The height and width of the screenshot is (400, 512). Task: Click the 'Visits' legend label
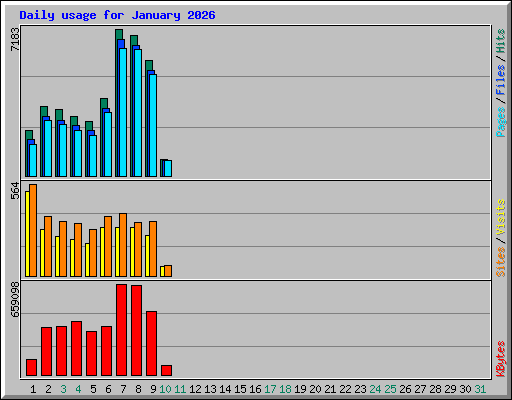coord(501,218)
